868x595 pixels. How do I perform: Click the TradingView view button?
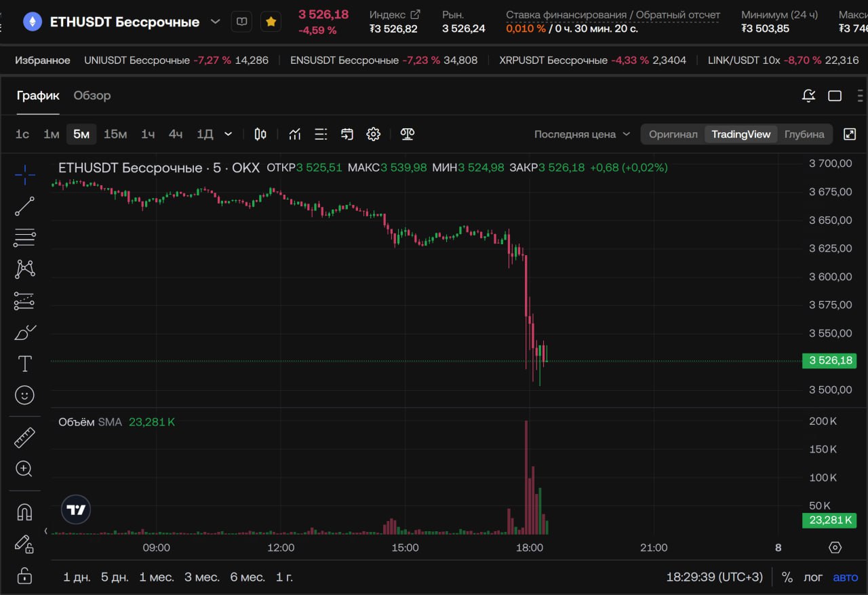(x=741, y=134)
